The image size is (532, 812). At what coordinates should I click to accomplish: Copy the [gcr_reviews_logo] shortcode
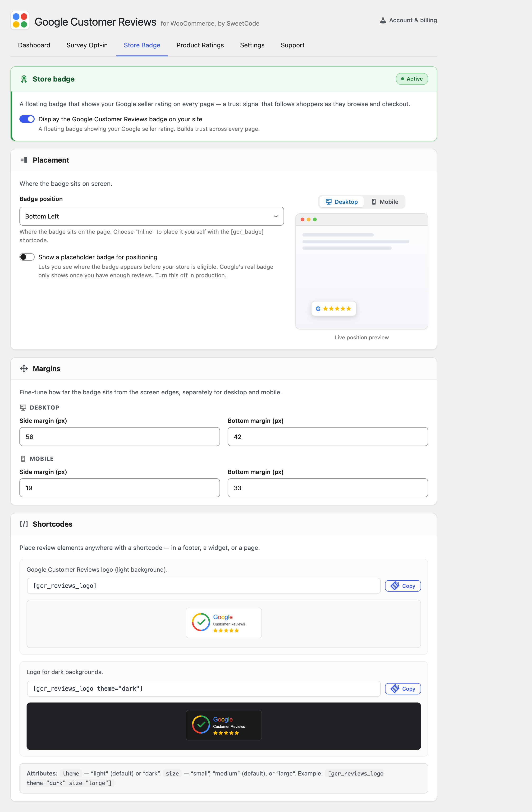(x=403, y=586)
